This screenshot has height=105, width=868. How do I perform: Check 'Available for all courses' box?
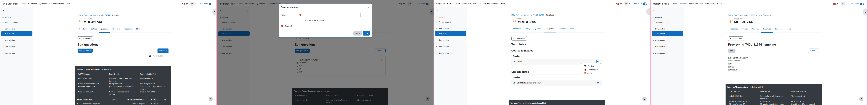(x=305, y=21)
